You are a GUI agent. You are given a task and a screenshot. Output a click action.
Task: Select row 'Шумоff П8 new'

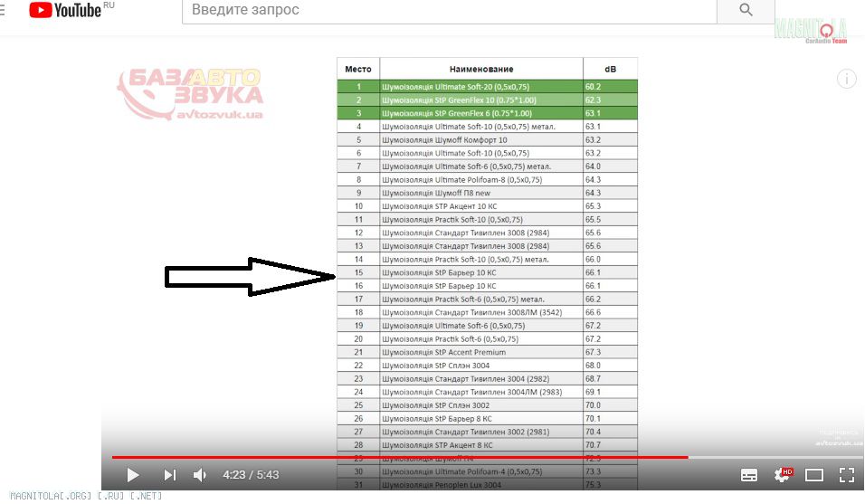coord(488,193)
